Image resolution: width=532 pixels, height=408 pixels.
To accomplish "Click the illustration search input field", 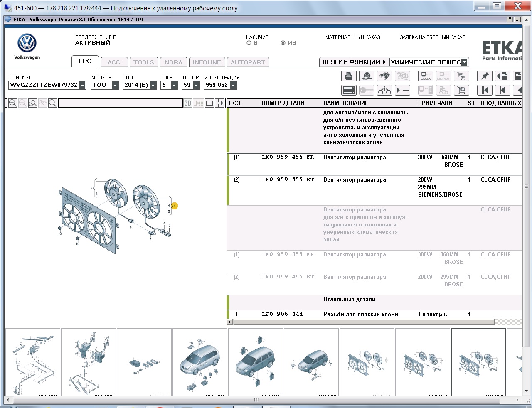I will coord(121,103).
